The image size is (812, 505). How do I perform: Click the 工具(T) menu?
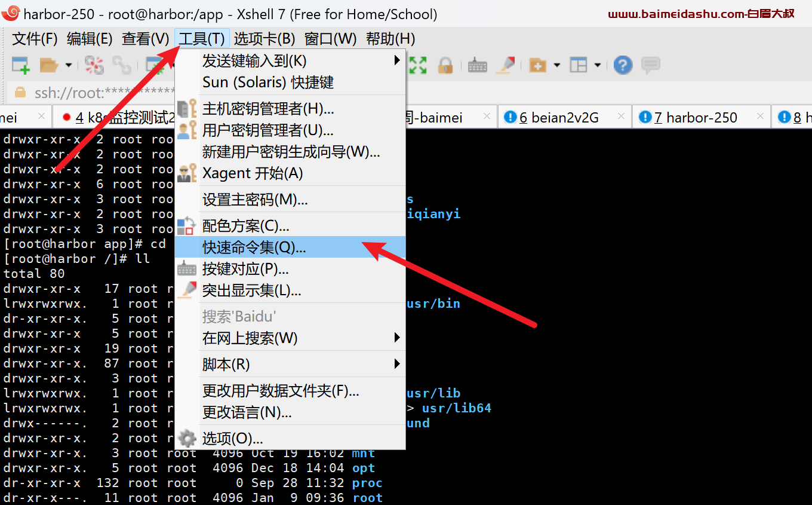[x=202, y=39]
